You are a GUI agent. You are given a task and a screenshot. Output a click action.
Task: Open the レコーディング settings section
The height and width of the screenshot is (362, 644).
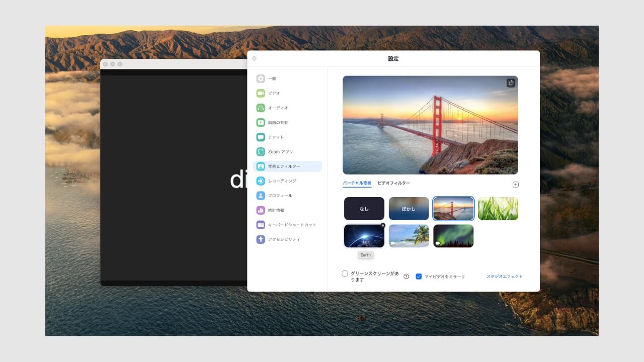point(287,181)
